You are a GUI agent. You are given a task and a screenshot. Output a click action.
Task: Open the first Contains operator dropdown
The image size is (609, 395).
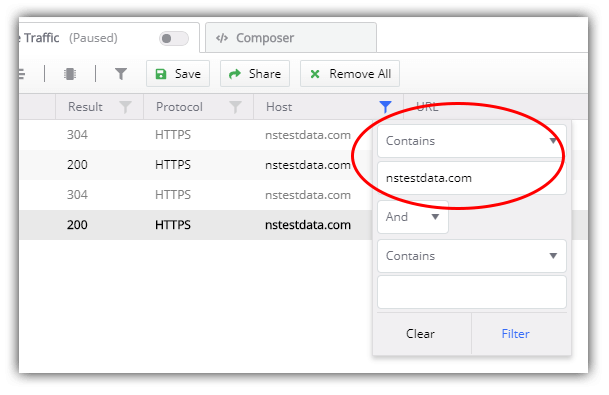[472, 141]
